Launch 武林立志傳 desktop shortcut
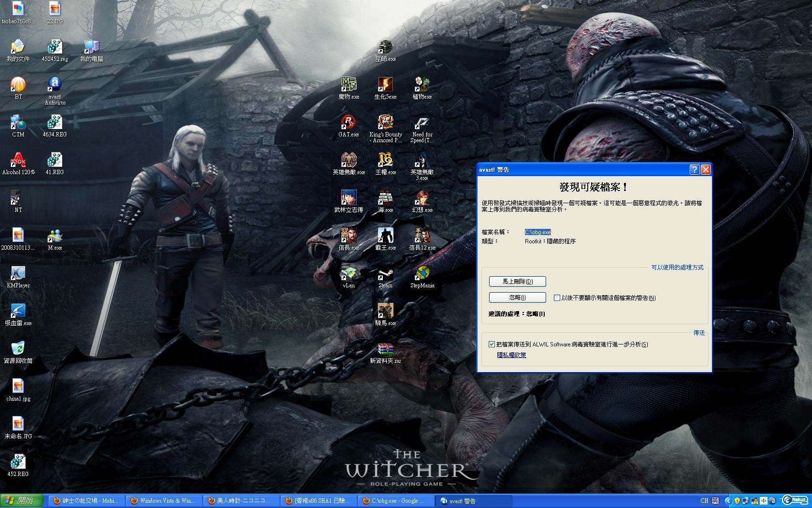Image resolution: width=812 pixels, height=508 pixels. 348,201
